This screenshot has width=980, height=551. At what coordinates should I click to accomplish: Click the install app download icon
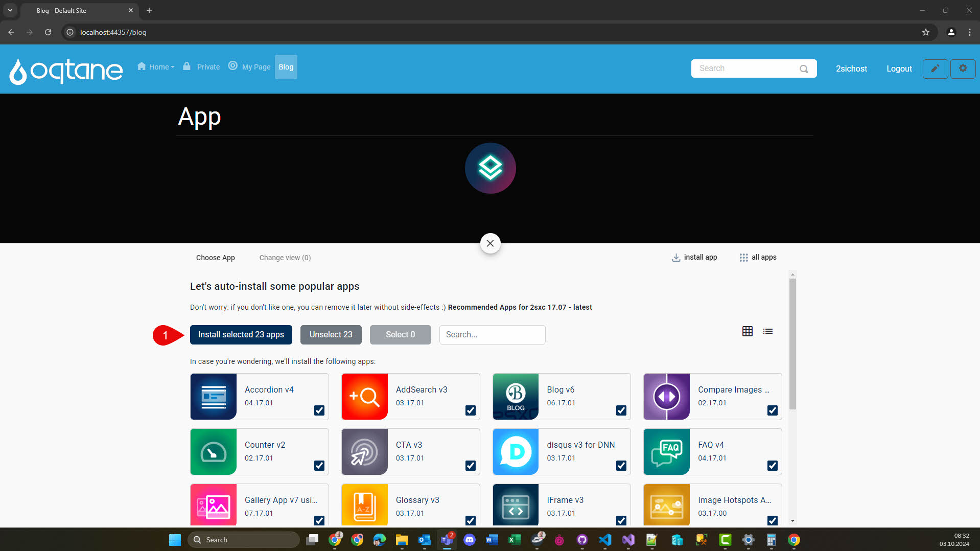click(676, 258)
